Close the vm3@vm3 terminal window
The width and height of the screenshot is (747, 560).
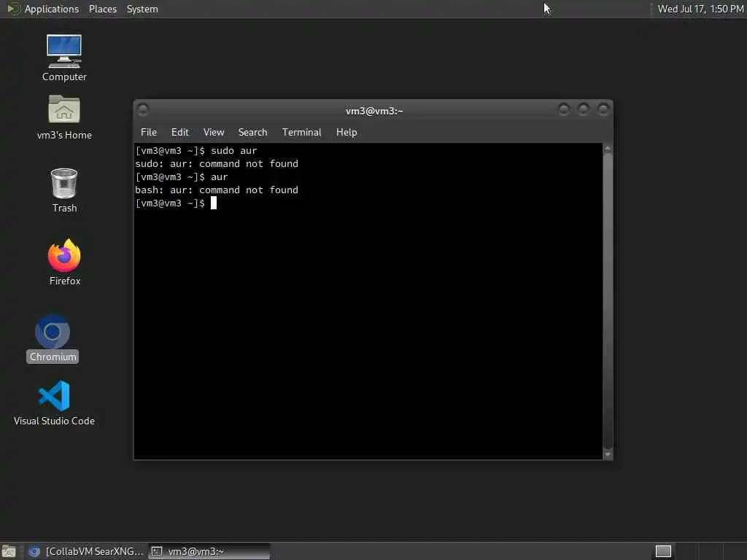603,109
